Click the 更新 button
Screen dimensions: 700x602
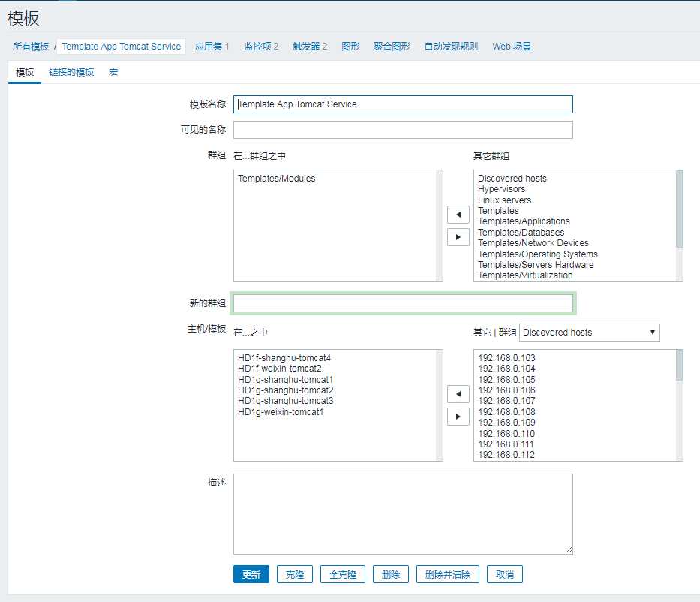(x=251, y=574)
